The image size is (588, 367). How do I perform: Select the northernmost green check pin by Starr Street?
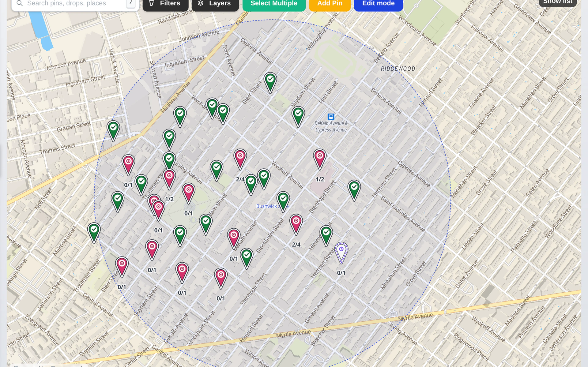tap(270, 83)
